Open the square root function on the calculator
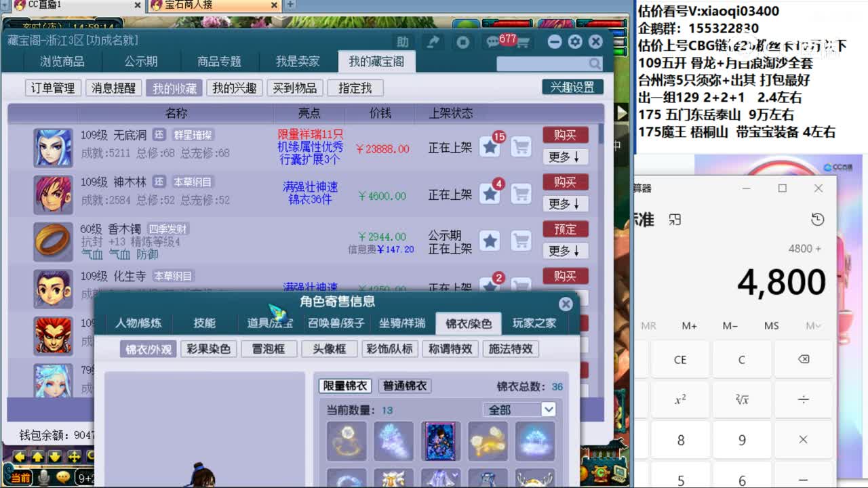868x488 pixels. 741,399
